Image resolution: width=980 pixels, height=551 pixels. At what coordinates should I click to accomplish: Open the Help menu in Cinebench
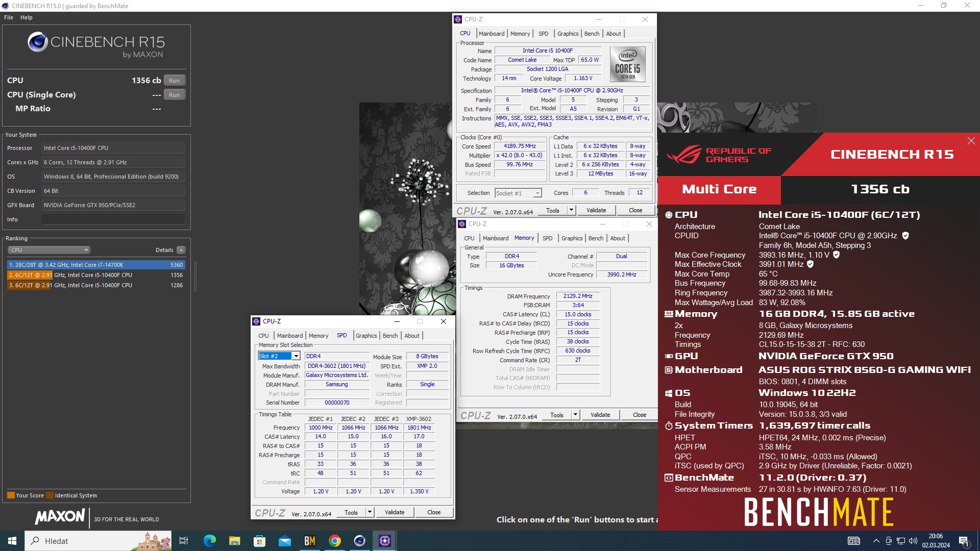[x=27, y=17]
